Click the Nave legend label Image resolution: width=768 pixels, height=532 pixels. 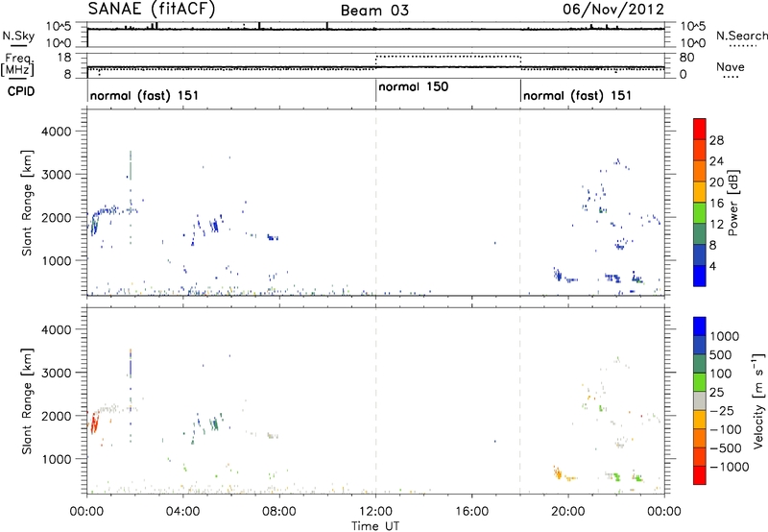point(731,66)
